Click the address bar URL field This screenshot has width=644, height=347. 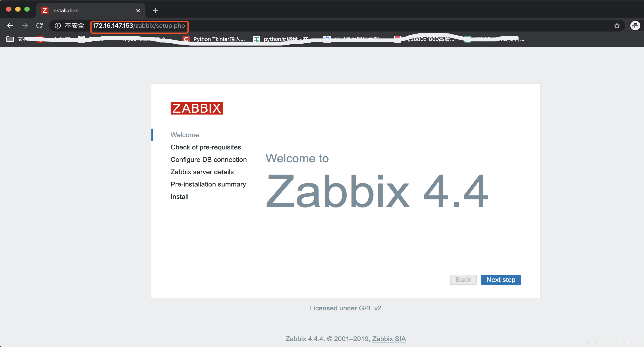tap(139, 26)
